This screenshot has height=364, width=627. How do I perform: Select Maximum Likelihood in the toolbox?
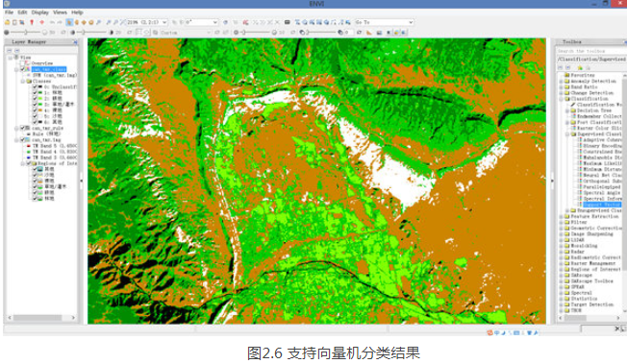[x=602, y=163]
